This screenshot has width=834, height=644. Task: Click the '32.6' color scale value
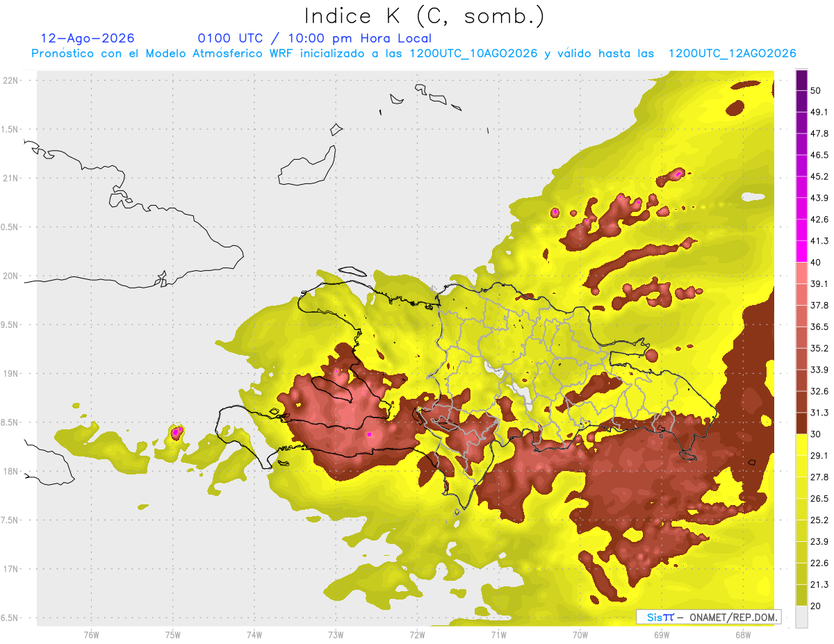819,392
